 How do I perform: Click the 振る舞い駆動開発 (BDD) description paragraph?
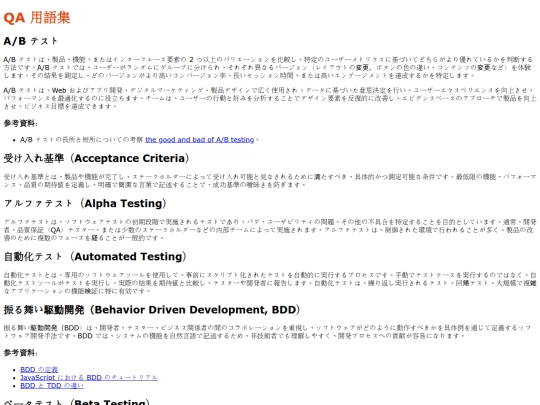click(x=267, y=332)
